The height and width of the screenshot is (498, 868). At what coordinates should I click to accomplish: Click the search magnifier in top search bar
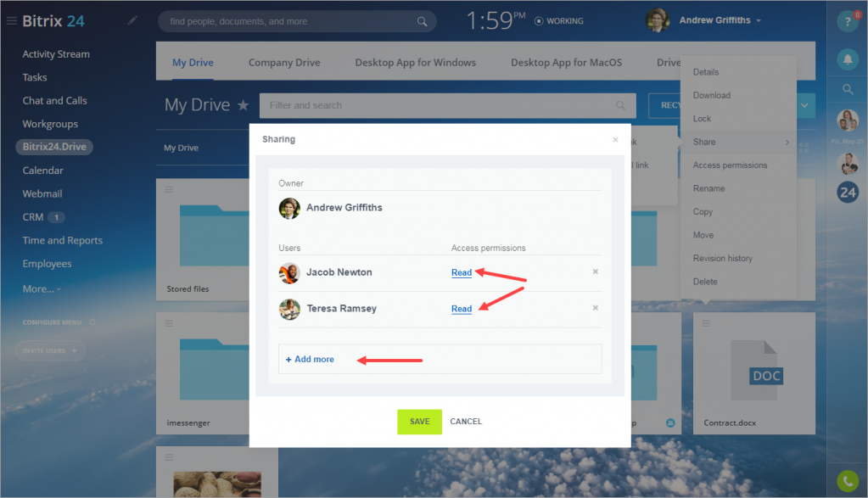point(422,21)
